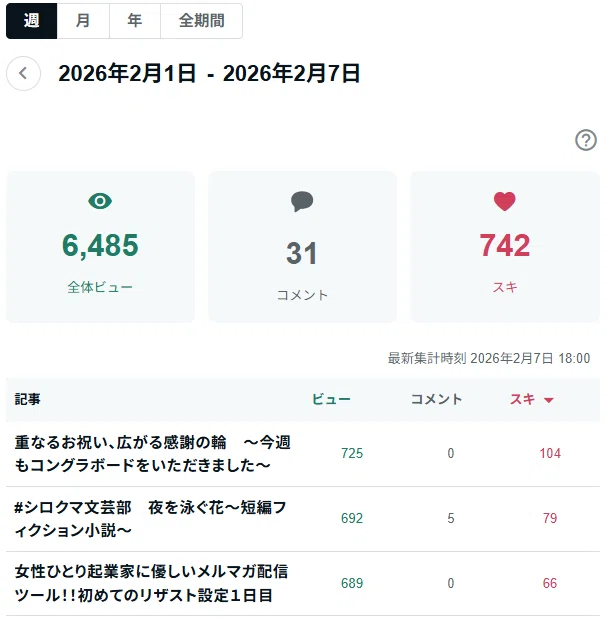Screen dimensions: 610x620
Task: Open the help question mark icon
Action: click(x=585, y=140)
